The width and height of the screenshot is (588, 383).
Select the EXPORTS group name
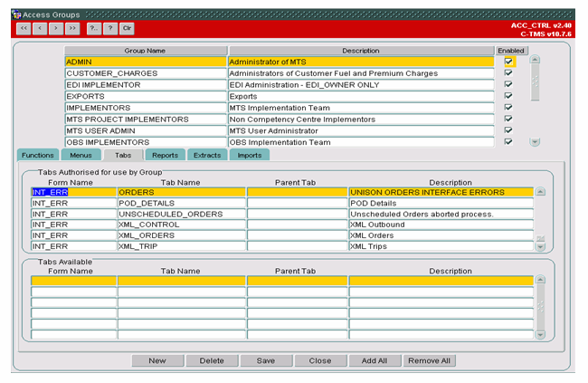tap(146, 96)
